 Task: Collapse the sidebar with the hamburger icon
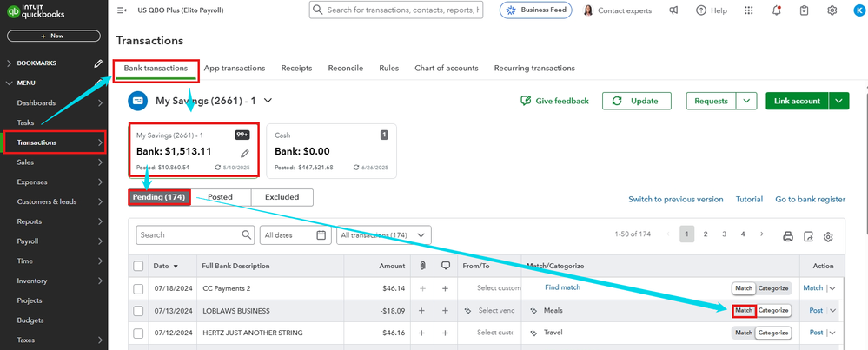[x=122, y=10]
